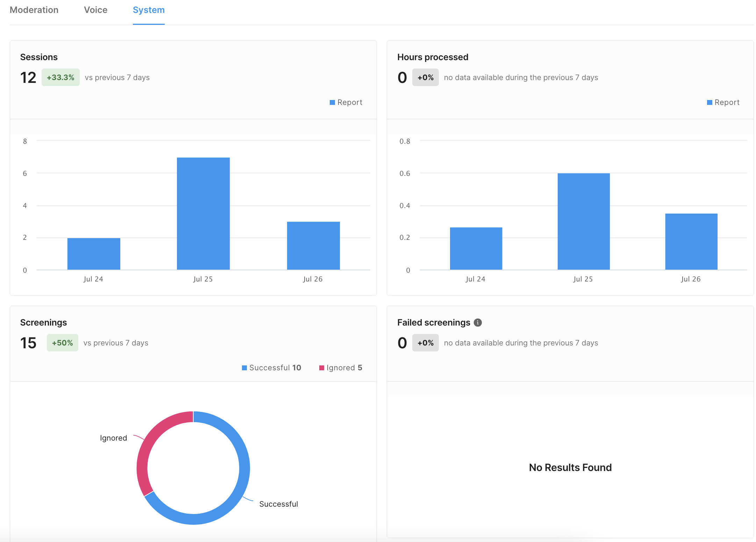The image size is (756, 542).
Task: Open the Voice tab
Action: 95,10
